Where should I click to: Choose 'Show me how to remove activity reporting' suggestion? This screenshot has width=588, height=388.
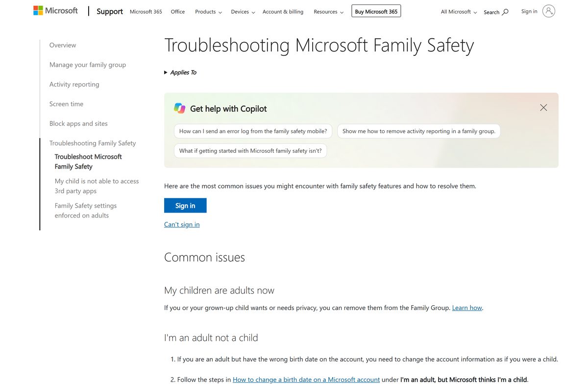coord(419,131)
